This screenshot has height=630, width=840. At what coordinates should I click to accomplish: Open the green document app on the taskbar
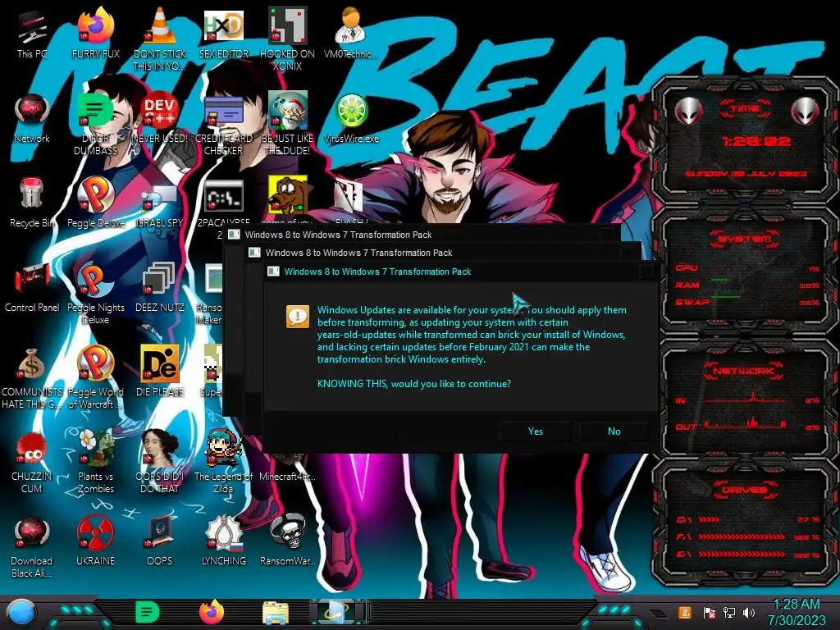coord(148,612)
